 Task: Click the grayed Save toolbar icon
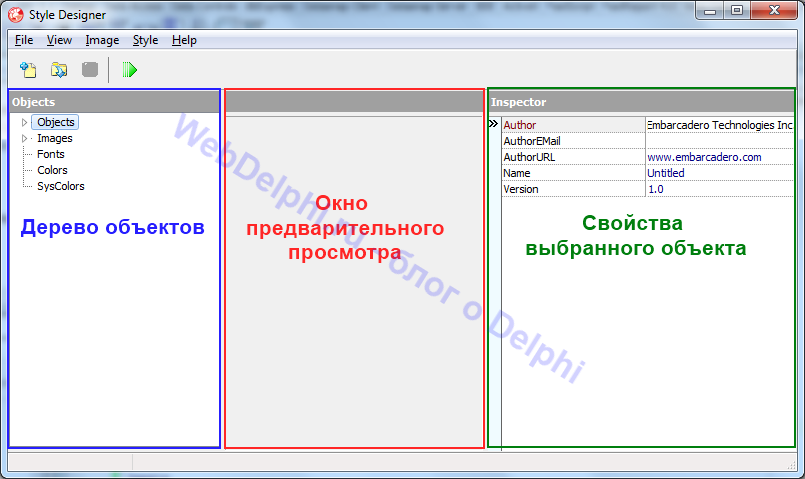coord(90,69)
